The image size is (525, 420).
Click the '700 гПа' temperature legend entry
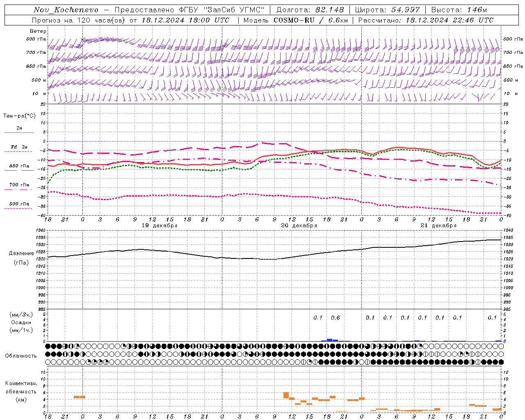(19, 185)
